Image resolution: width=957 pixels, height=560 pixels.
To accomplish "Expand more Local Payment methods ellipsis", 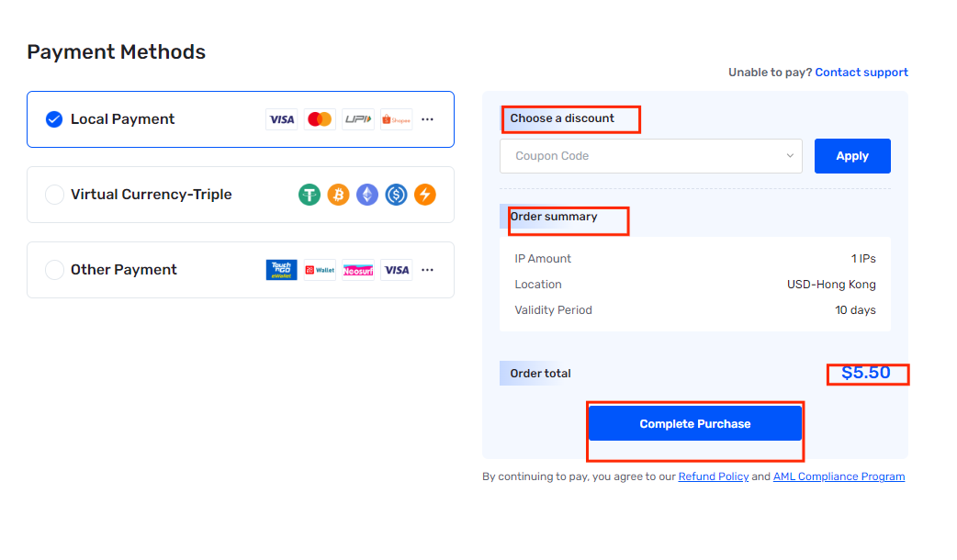I will [x=427, y=119].
